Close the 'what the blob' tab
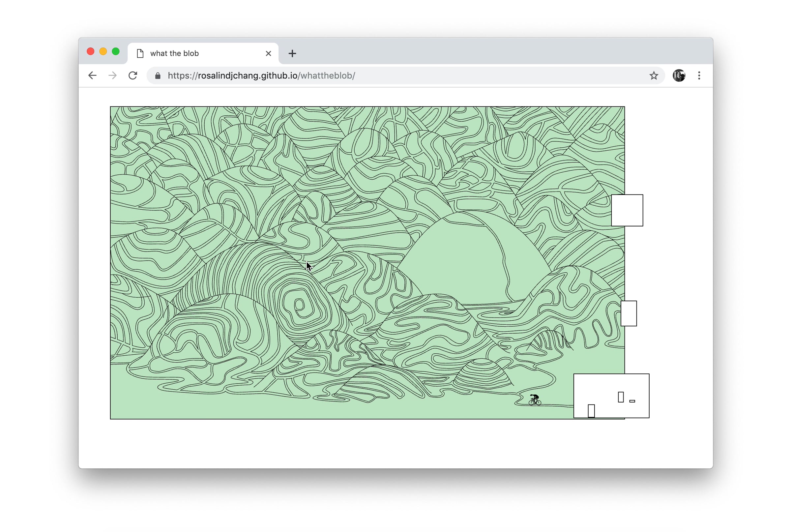 point(268,53)
